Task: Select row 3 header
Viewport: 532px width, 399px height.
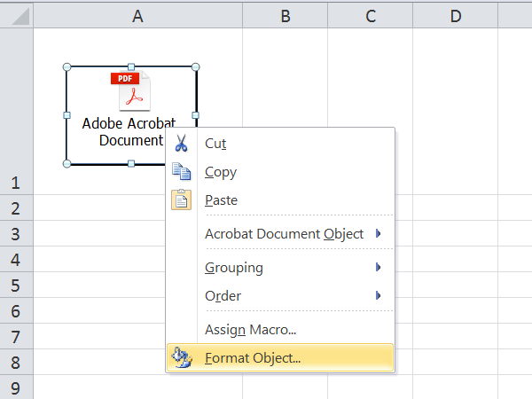Action: click(15, 233)
